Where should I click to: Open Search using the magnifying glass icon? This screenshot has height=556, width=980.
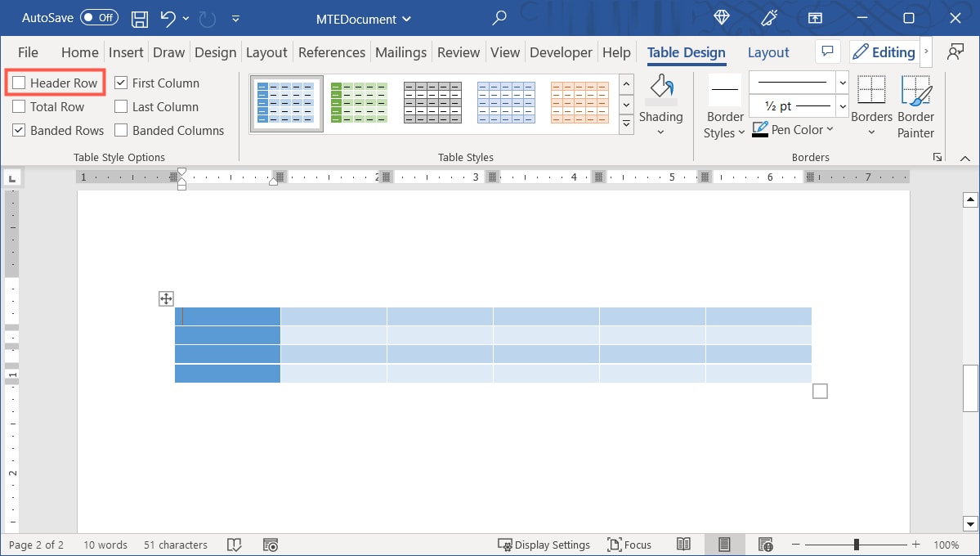[499, 18]
